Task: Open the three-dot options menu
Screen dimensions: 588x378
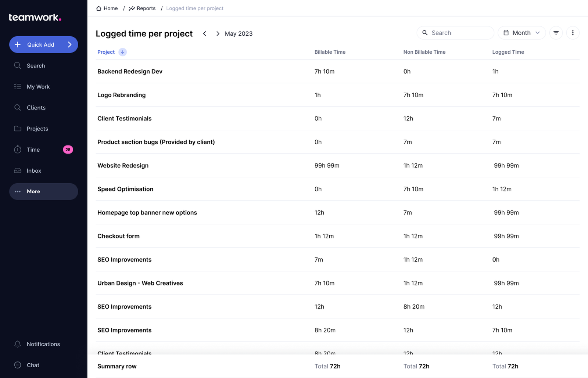Action: tap(573, 33)
